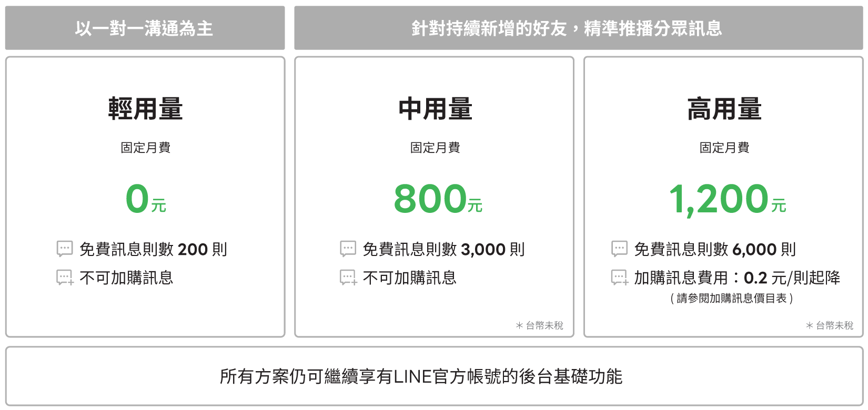Viewport: 868px width, 410px height.
Task: Click the green 1,200元 price
Action: click(x=728, y=200)
